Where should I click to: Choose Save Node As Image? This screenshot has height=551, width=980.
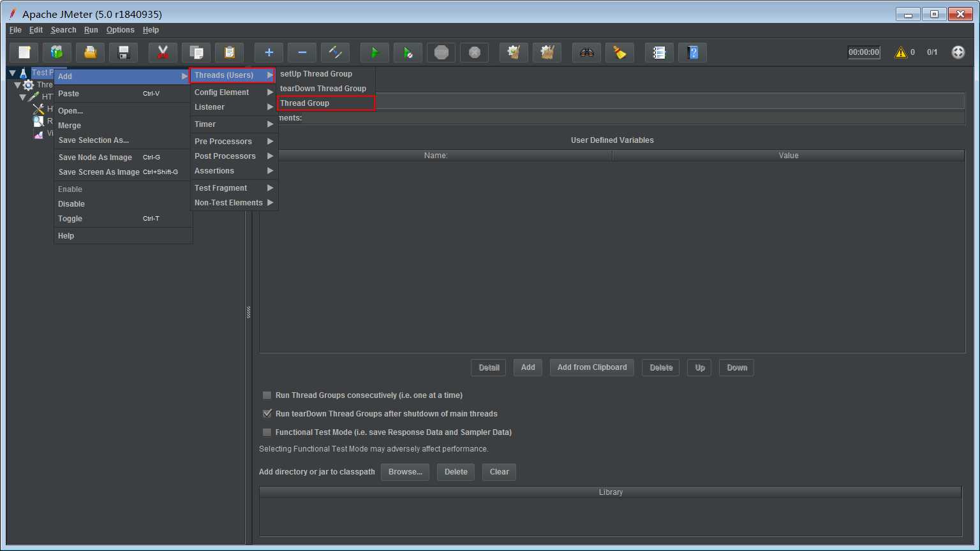click(123, 158)
